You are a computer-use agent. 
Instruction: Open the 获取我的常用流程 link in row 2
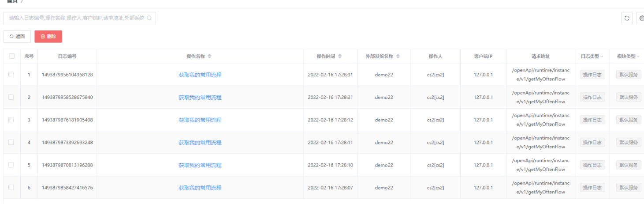click(x=200, y=97)
